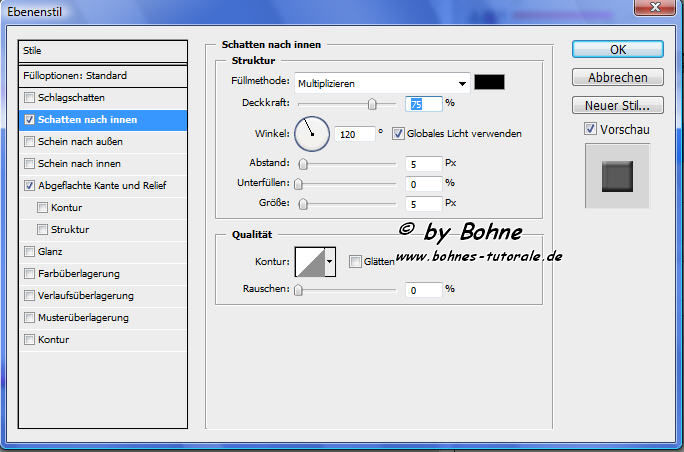Enable the Schlagschatten checkbox

tap(29, 98)
